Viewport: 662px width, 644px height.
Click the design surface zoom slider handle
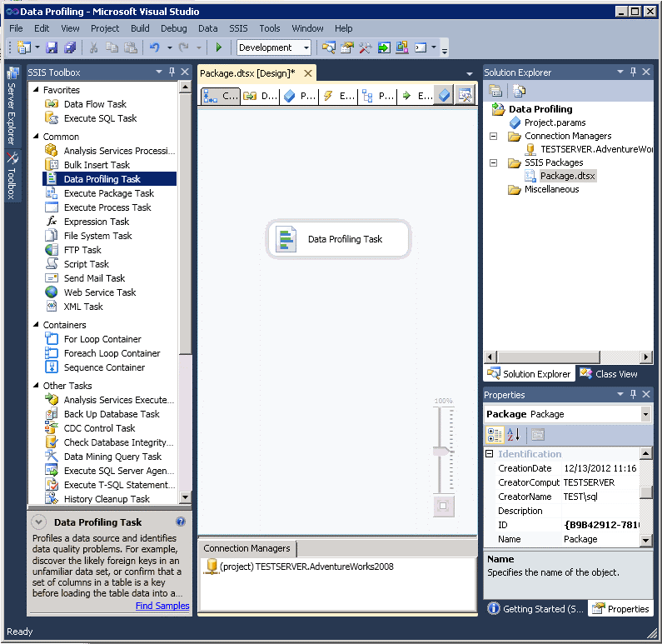tap(442, 451)
